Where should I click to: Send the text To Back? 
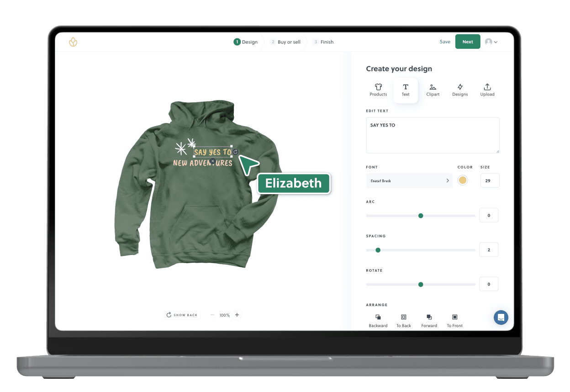coord(404,320)
